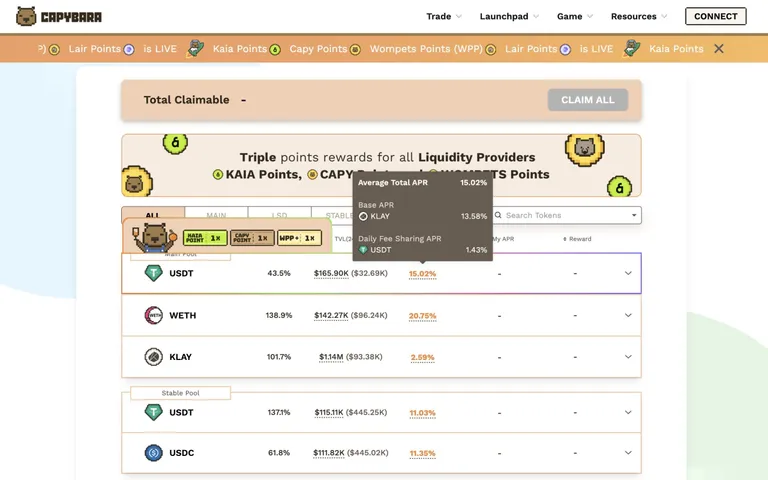
Task: Click the Stable Pool USDT token icon
Action: click(153, 412)
